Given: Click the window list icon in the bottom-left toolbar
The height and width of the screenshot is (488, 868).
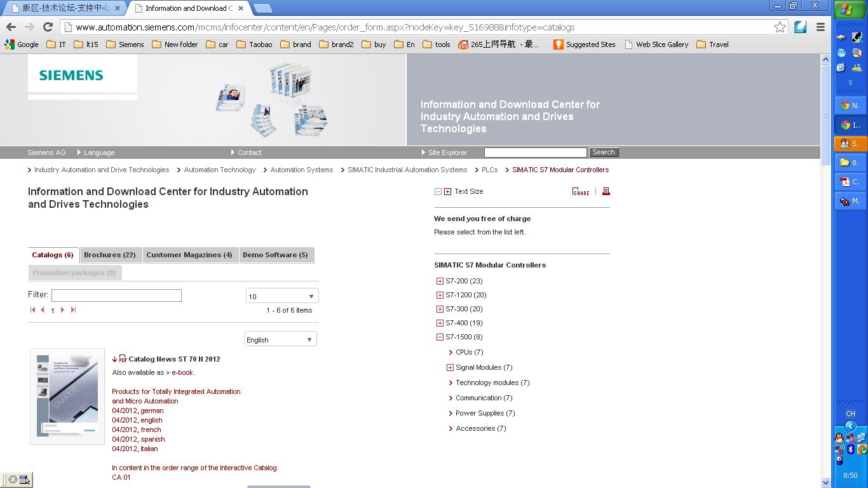Looking at the screenshot, I should (24, 480).
